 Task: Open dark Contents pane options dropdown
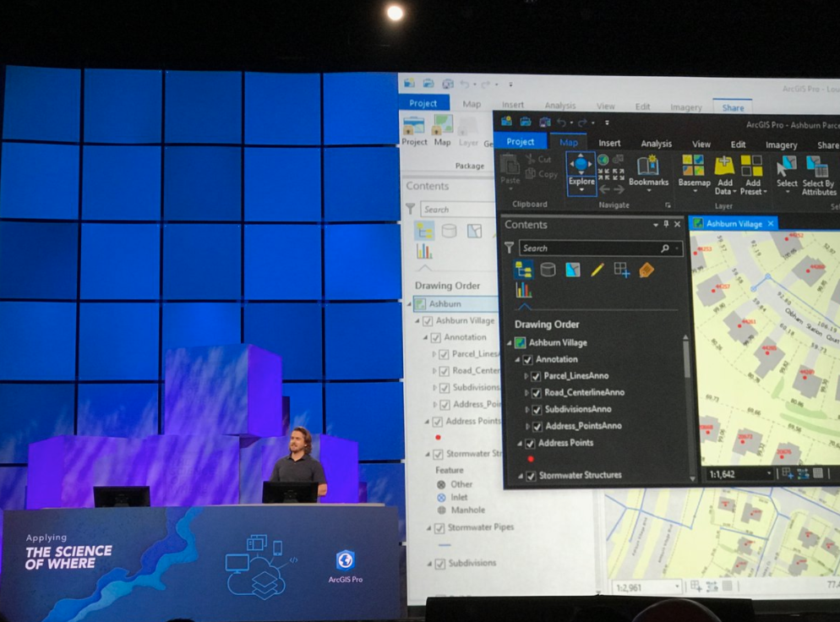click(656, 225)
